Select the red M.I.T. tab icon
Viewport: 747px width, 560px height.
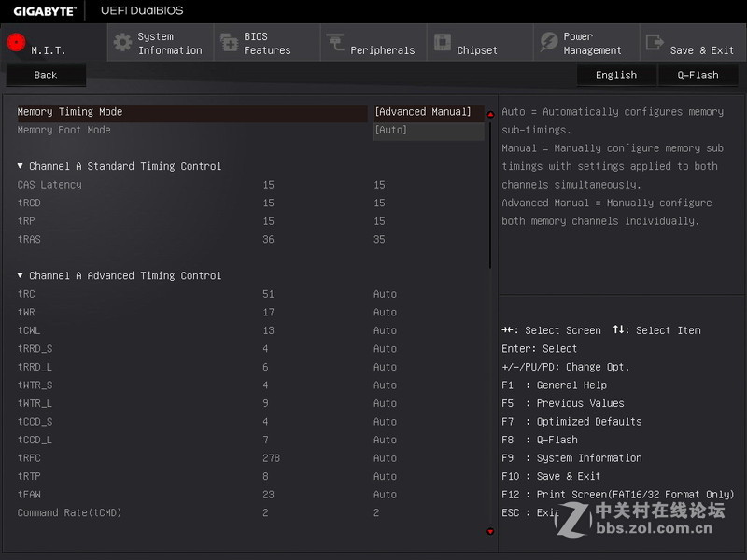15,41
